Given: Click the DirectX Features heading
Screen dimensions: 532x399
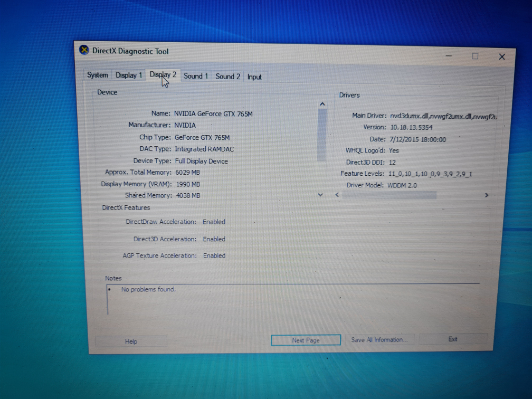Looking at the screenshot, I should pyautogui.click(x=126, y=207).
